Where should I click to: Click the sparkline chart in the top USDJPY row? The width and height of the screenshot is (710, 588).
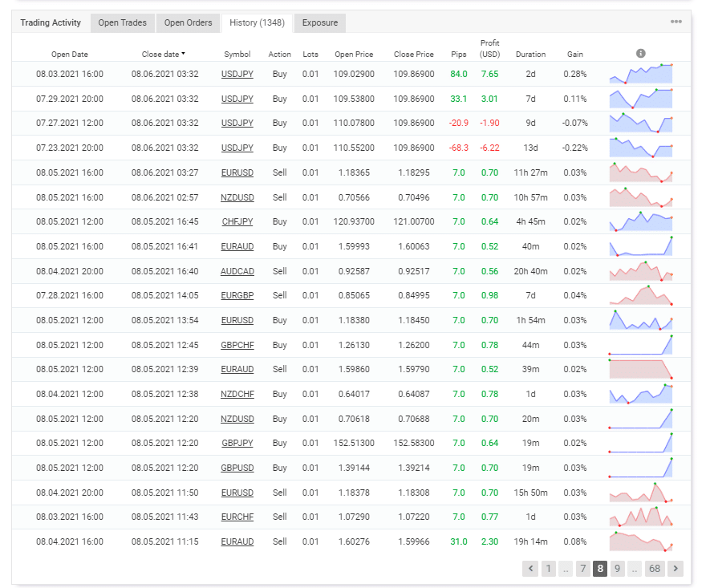tap(641, 74)
